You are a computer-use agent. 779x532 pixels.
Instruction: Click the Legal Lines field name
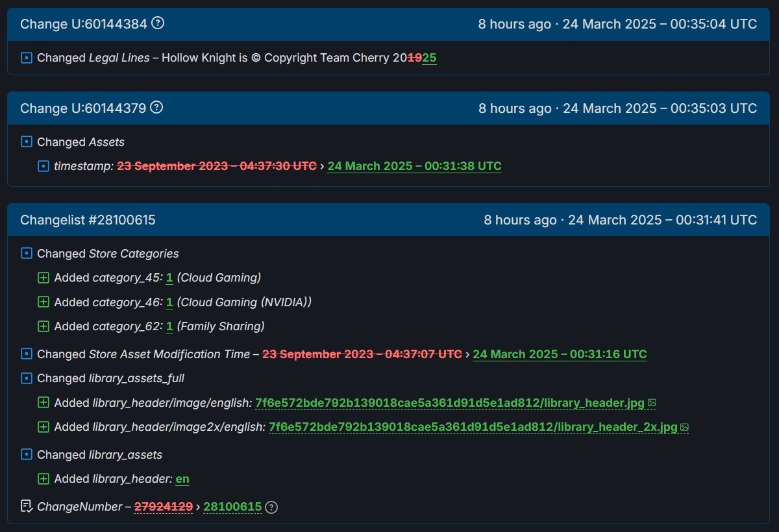point(119,58)
